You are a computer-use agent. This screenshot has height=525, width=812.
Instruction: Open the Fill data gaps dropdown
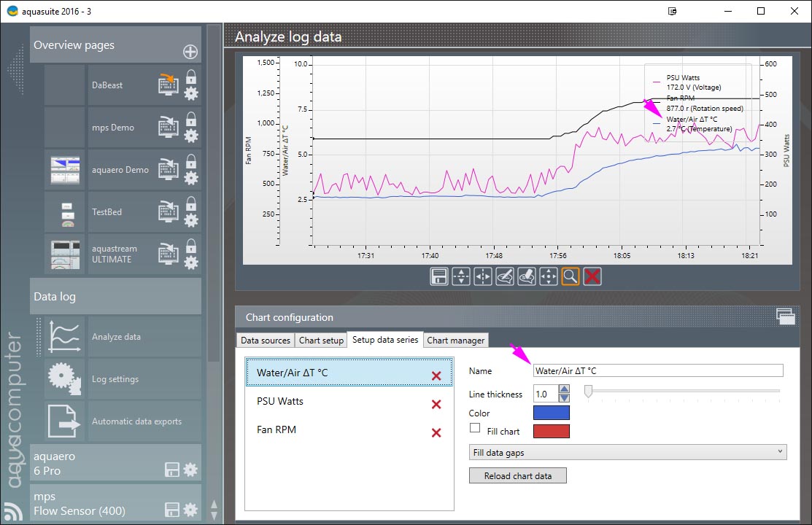[627, 453]
